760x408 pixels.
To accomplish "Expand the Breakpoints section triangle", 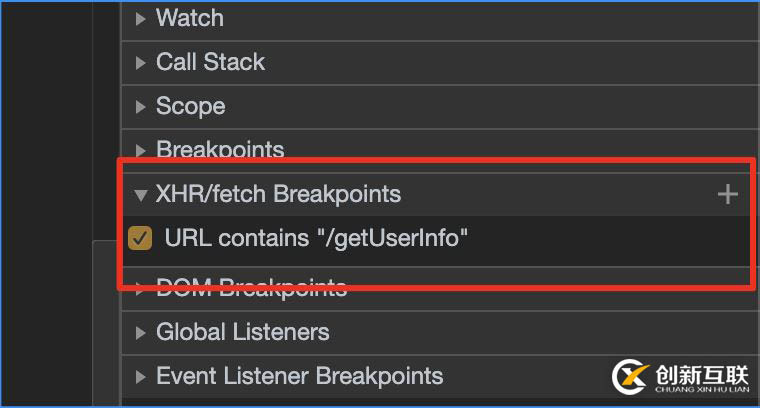I will [x=140, y=150].
